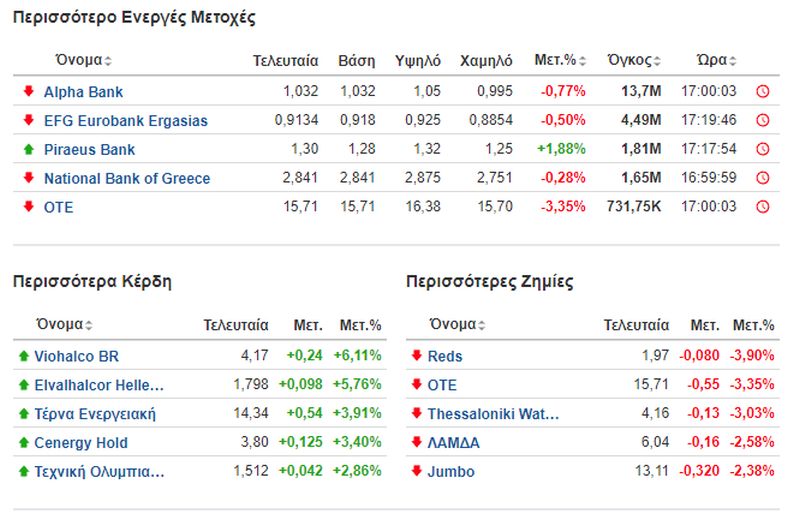Image resolution: width=800 pixels, height=514 pixels.
Task: Open Τέρνα Ενεργειακή stock page
Action: coord(95,414)
